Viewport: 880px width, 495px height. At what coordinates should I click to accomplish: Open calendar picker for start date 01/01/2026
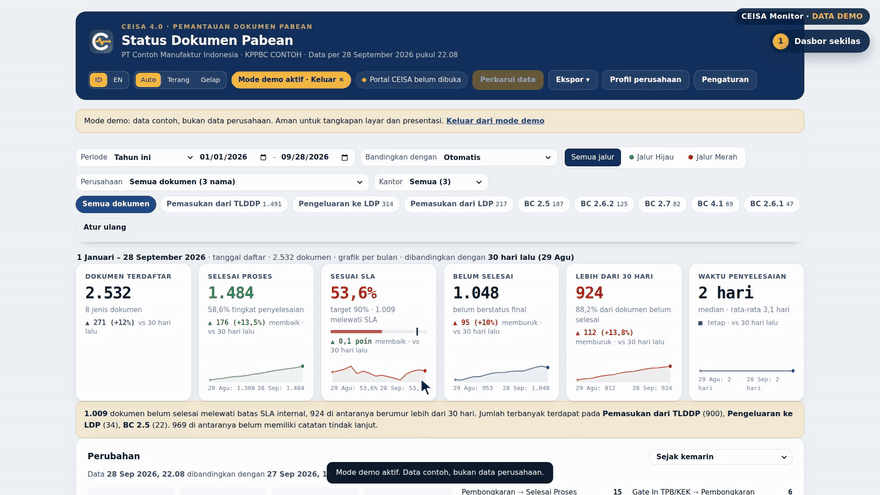tap(263, 158)
